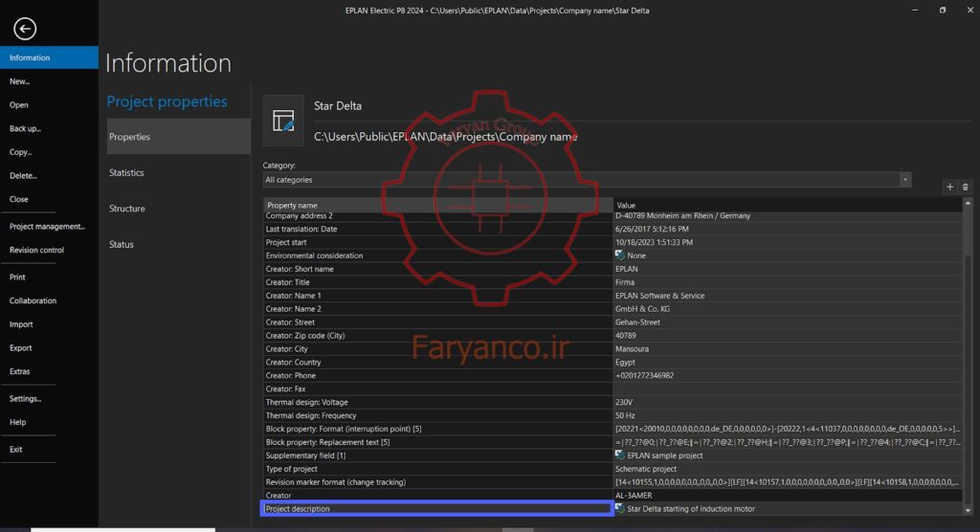Open the Category dropdown showing All categories
This screenshot has width=980, height=532.
coord(587,180)
